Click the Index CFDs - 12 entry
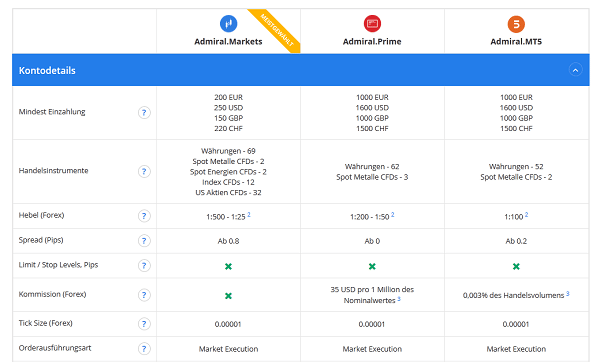This screenshot has width=600, height=362. (x=228, y=182)
